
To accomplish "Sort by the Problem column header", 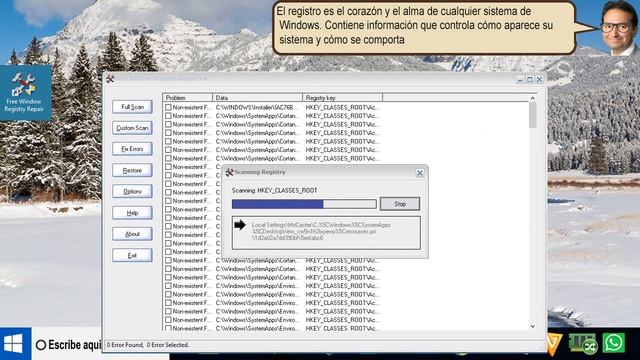I will point(188,98).
